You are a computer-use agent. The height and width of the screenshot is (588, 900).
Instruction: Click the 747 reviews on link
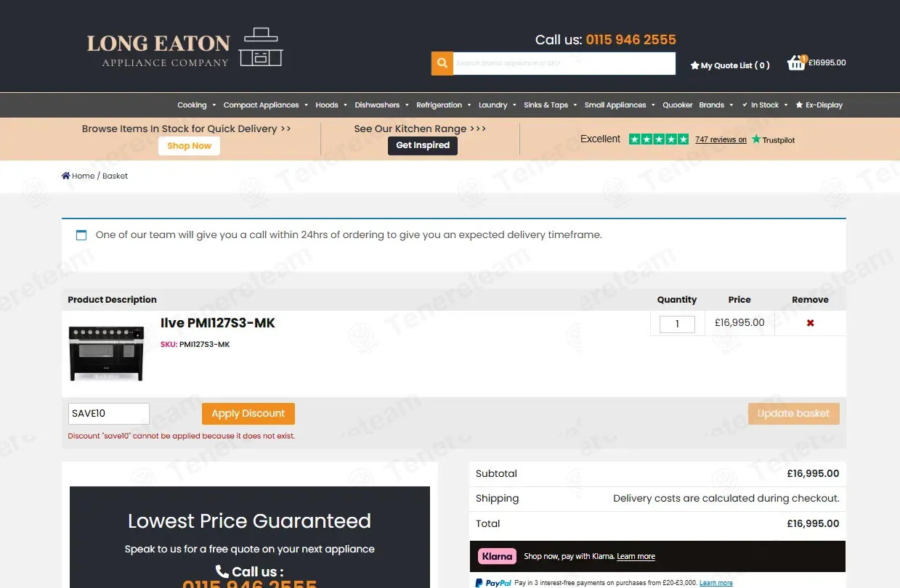click(x=721, y=139)
